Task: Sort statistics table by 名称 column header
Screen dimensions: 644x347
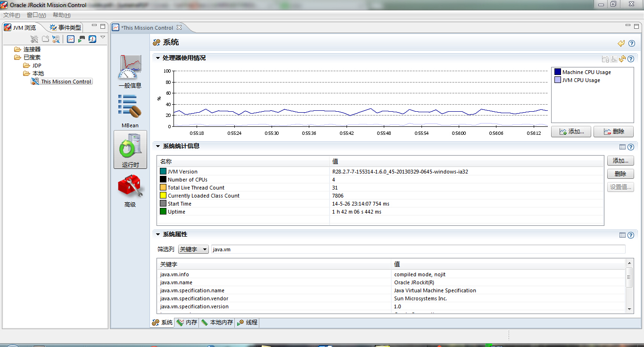Action: click(243, 161)
